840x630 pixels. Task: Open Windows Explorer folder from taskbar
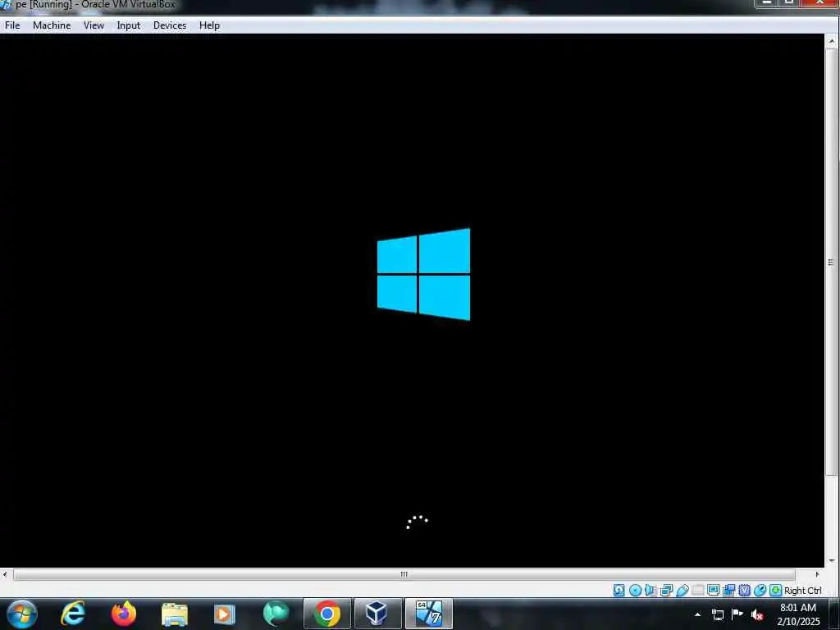pos(174,614)
